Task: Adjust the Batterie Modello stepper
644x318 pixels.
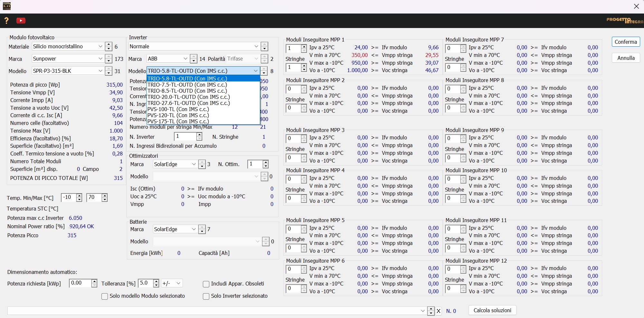Action: coord(266,241)
